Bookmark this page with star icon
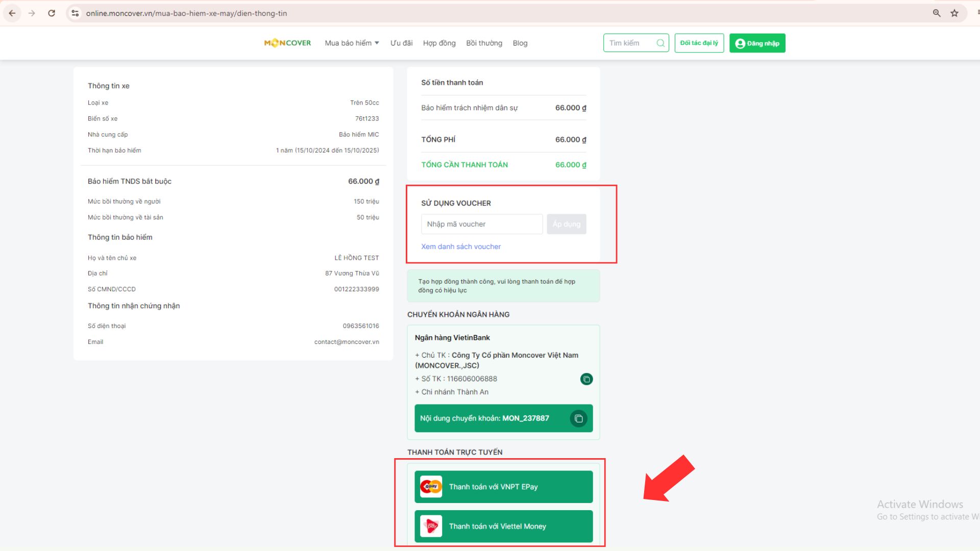 tap(954, 13)
